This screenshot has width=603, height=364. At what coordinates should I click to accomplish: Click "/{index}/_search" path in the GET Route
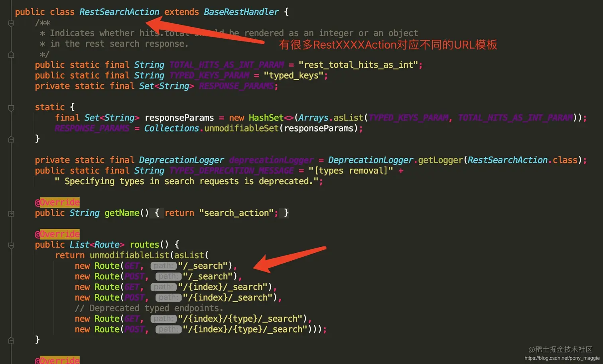click(223, 287)
